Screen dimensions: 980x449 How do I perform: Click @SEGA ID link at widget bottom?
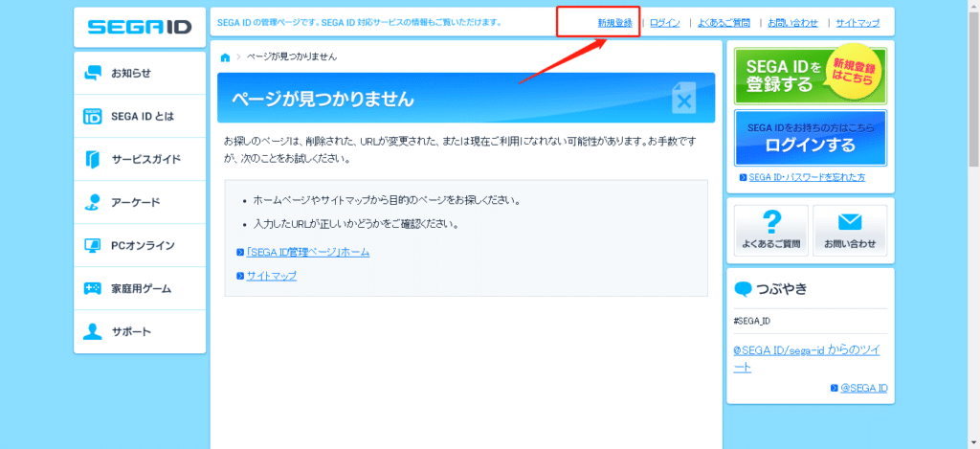(864, 389)
